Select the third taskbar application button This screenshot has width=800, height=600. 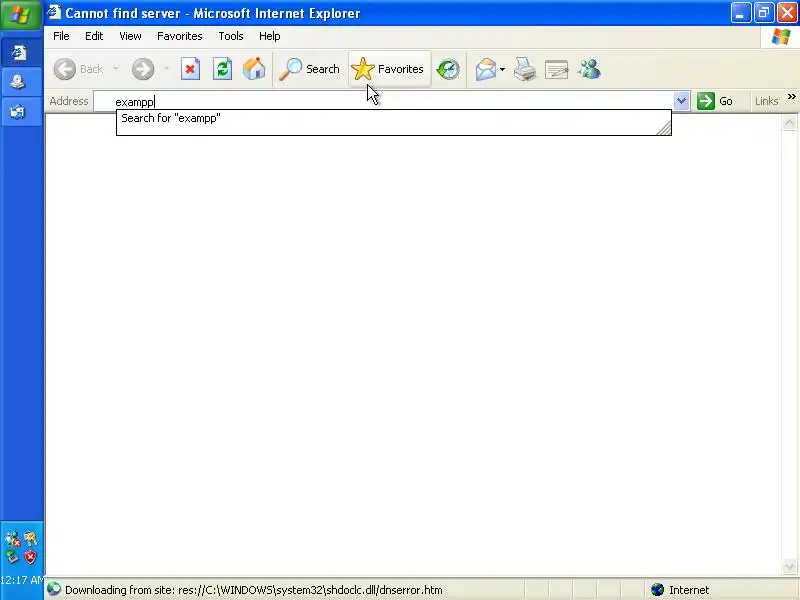(21, 111)
